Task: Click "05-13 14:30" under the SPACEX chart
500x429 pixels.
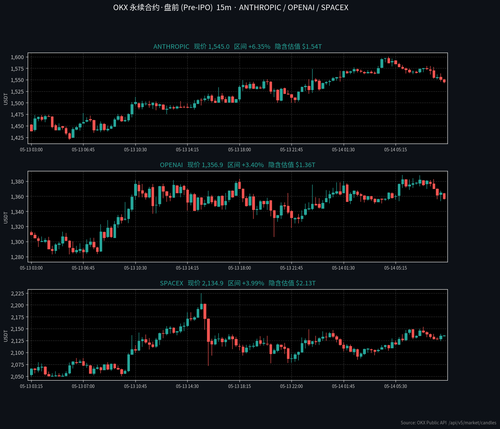Action: tap(187, 386)
